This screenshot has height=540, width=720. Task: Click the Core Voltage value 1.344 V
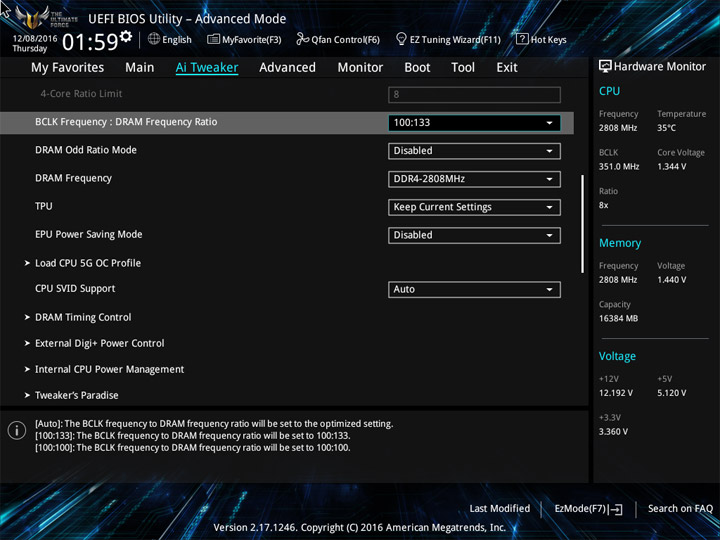[672, 167]
